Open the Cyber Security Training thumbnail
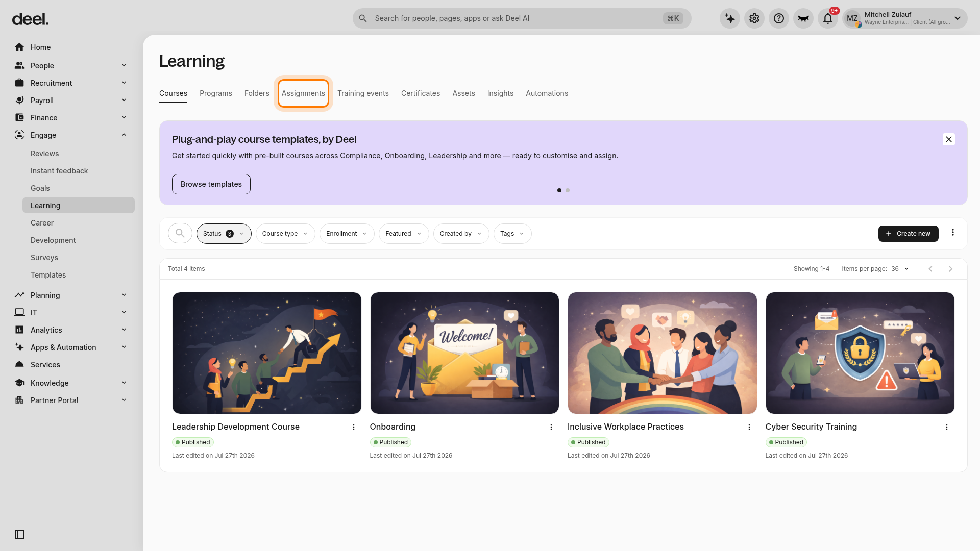 (860, 353)
